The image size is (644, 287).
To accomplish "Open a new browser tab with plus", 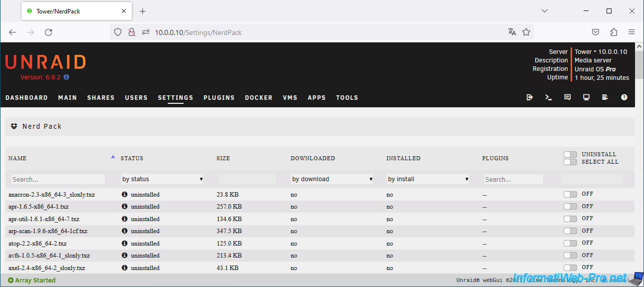I will (x=142, y=11).
